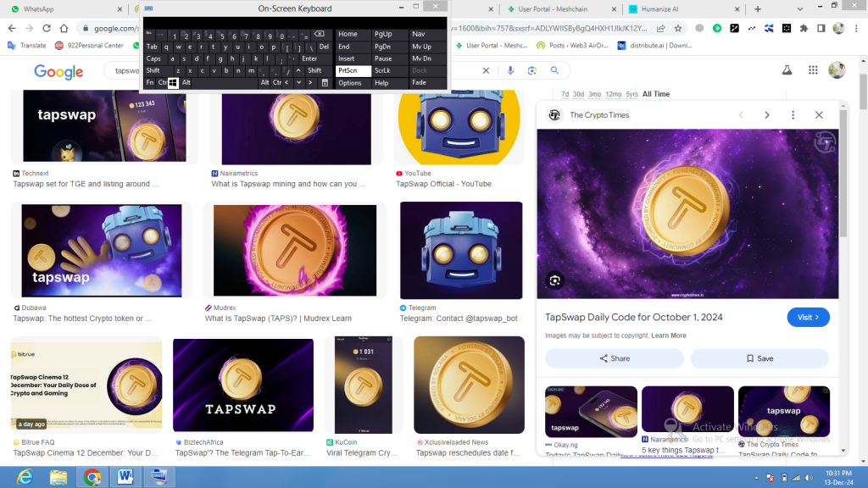Reload the current Google page

click(x=47, y=28)
